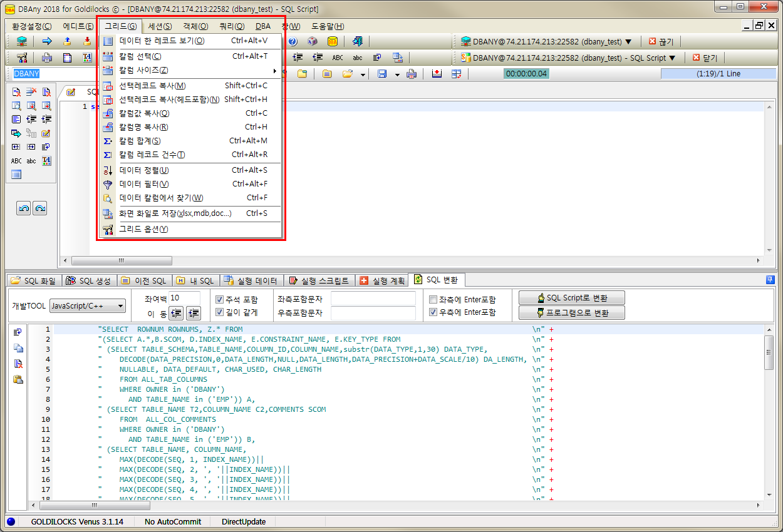
Task: Click the uppercase ABC icon in left tool panel
Action: pyautogui.click(x=16, y=161)
